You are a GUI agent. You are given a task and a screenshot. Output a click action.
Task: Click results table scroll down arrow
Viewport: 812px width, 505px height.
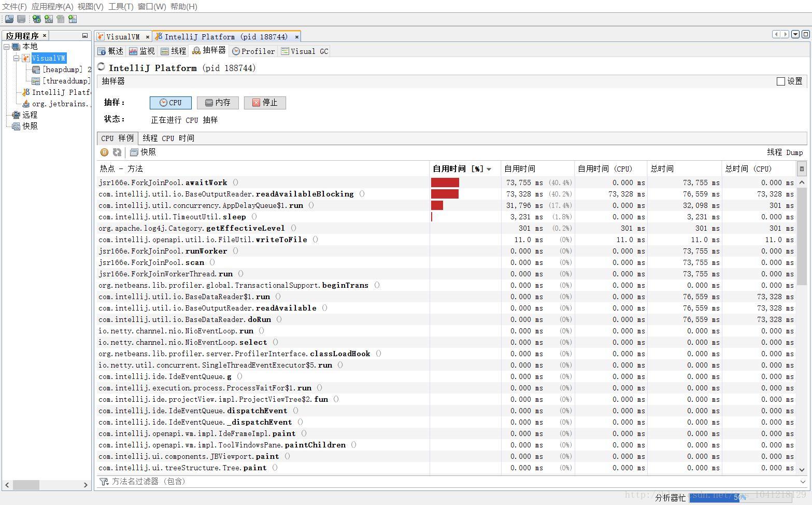[x=802, y=469]
